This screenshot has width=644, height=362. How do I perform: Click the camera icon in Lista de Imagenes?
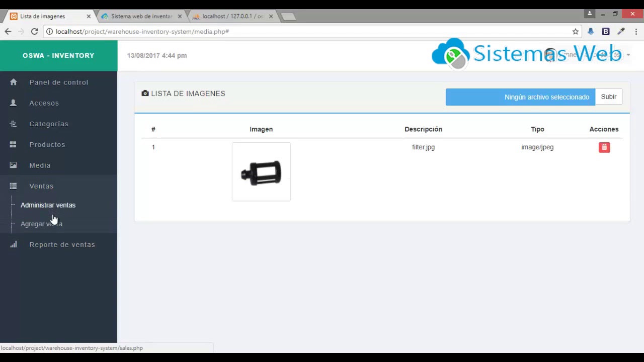(x=145, y=93)
